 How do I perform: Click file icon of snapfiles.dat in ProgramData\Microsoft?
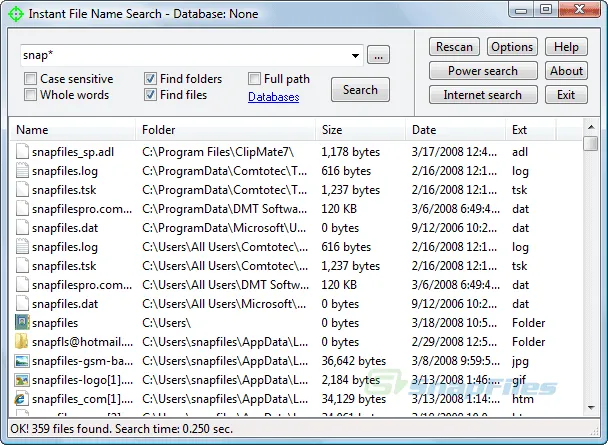(x=22, y=228)
